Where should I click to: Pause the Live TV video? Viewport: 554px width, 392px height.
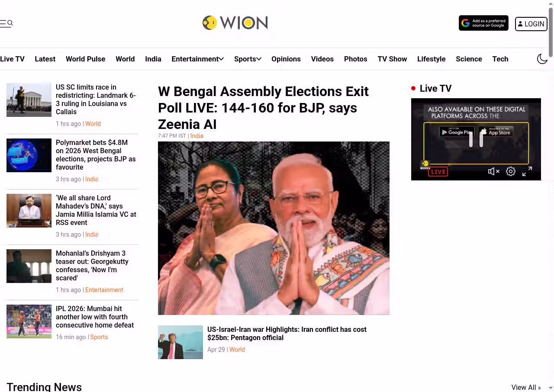[476, 139]
